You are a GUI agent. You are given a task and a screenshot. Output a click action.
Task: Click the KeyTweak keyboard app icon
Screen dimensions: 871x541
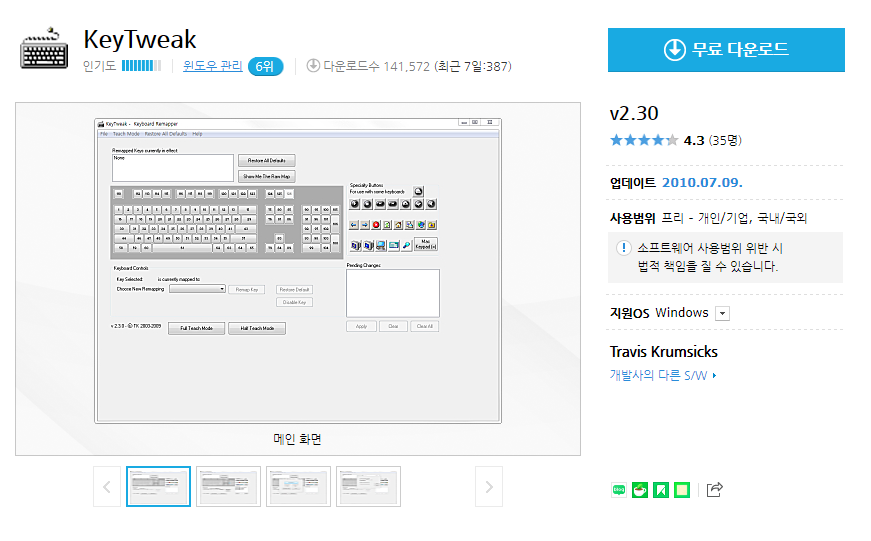[44, 48]
